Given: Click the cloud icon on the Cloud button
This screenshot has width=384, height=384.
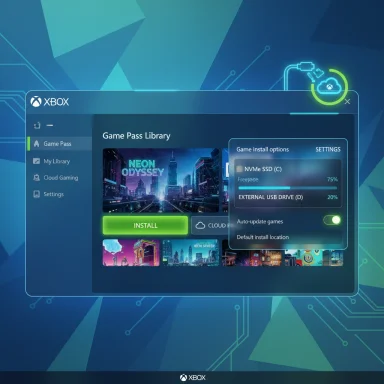Looking at the screenshot, I should click(x=200, y=226).
